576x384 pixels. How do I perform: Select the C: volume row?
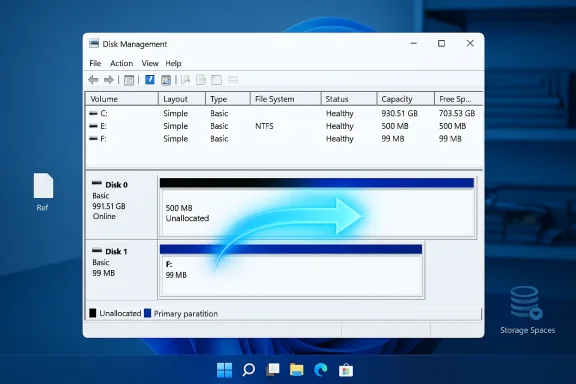[284, 114]
